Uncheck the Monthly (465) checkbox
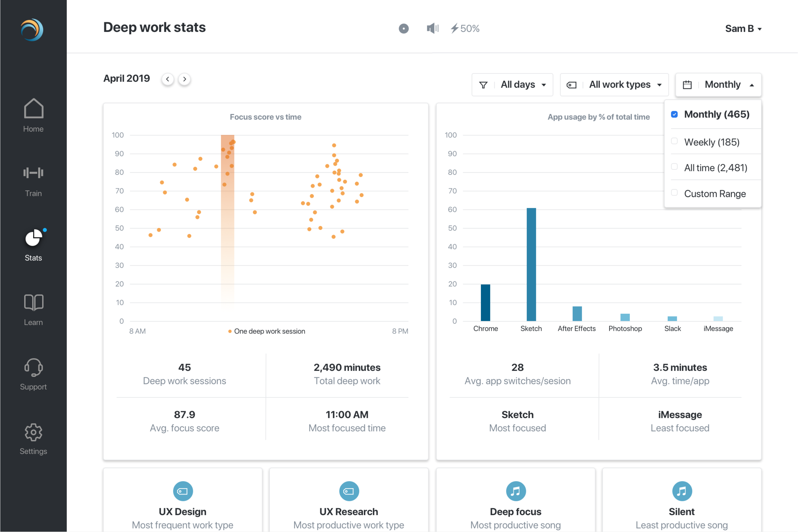The image size is (799, 532). pos(674,114)
